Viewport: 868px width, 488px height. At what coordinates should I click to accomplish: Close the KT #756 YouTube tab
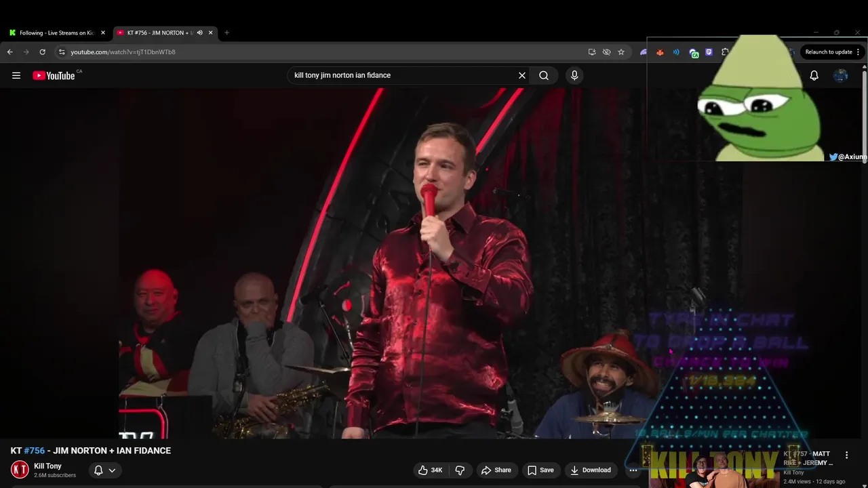click(211, 33)
